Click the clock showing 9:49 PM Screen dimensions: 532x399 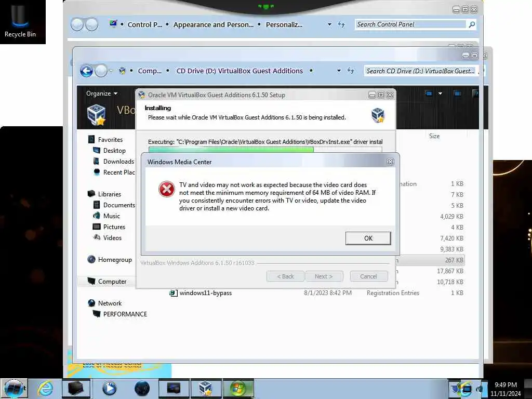click(x=506, y=385)
